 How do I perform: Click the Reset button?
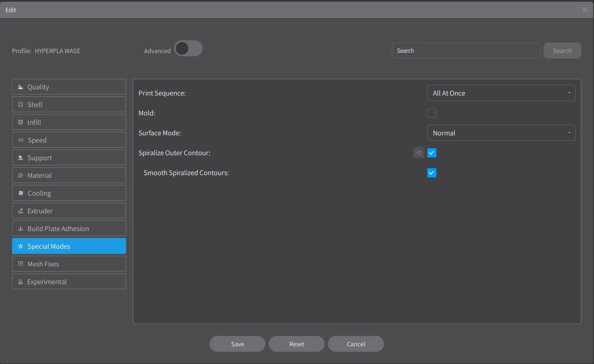(297, 344)
